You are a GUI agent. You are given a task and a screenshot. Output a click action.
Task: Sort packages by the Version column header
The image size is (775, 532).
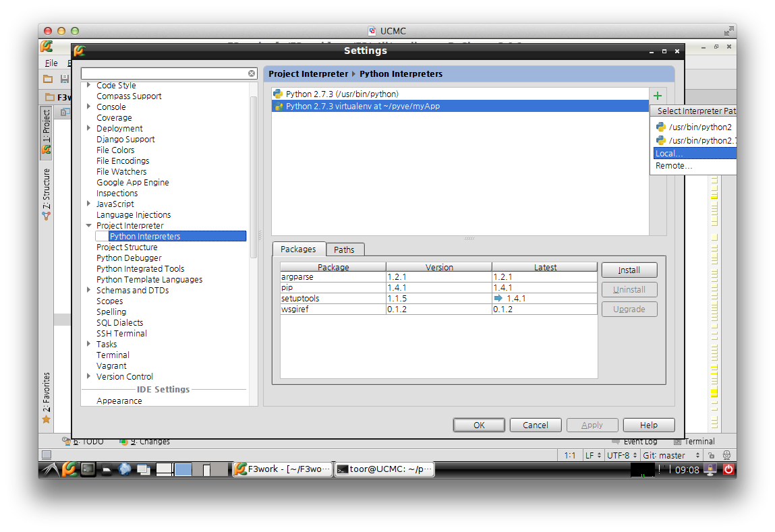coord(439,267)
